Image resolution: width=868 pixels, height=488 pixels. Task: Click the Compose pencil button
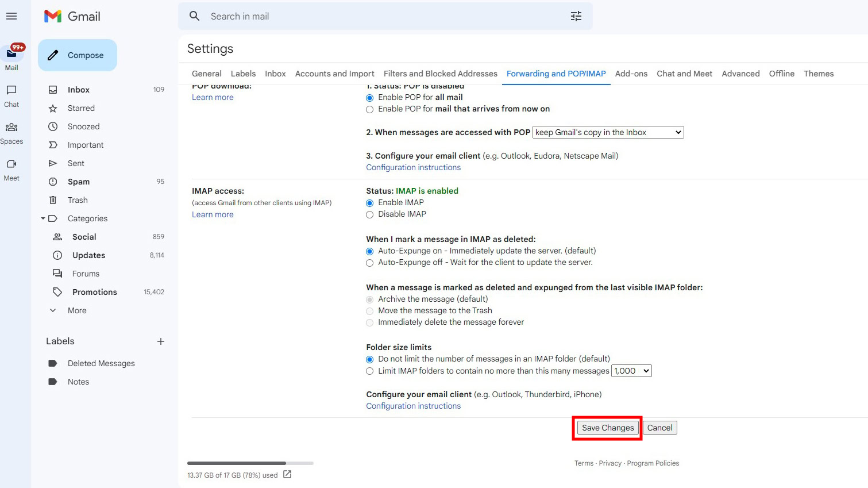point(78,55)
